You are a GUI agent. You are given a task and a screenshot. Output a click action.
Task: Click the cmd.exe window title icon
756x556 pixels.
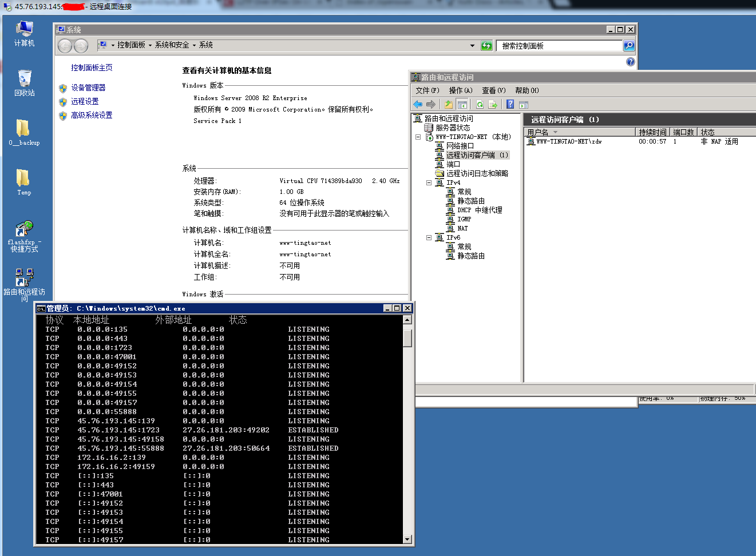coord(41,308)
